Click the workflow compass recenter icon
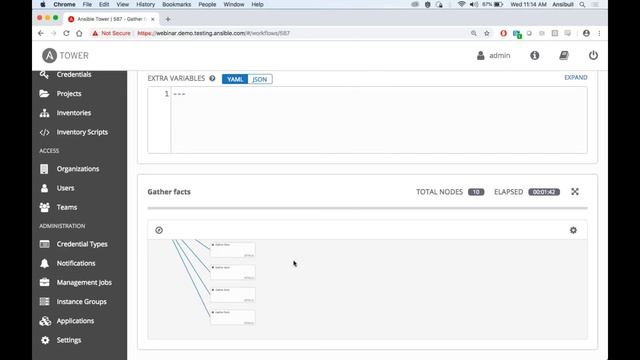 click(159, 230)
